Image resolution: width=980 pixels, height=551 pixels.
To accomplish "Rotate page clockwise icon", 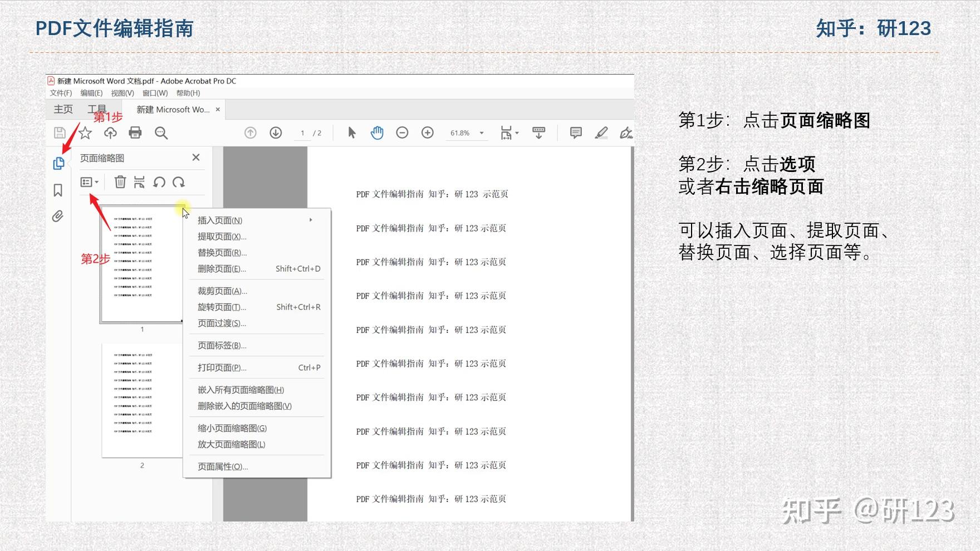I will [x=179, y=182].
